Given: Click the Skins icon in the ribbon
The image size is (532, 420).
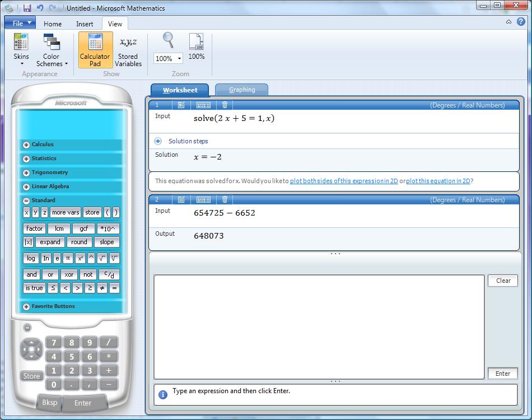Looking at the screenshot, I should tap(21, 43).
